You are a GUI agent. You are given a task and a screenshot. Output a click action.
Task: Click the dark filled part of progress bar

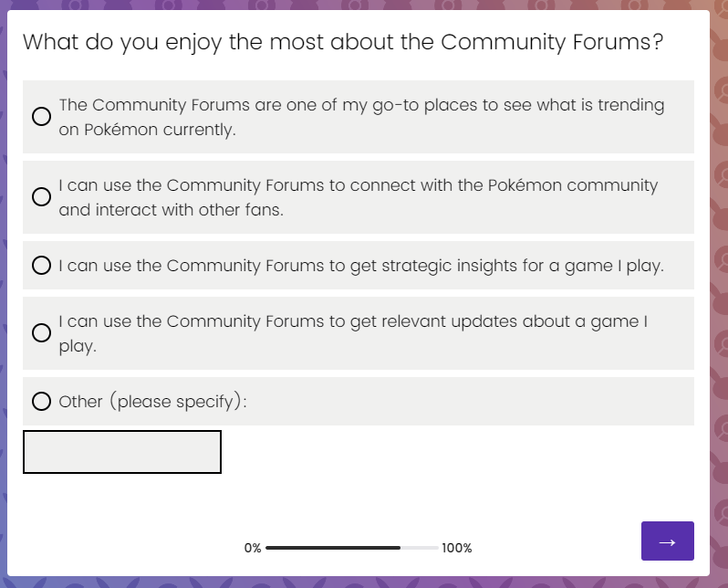coord(333,548)
